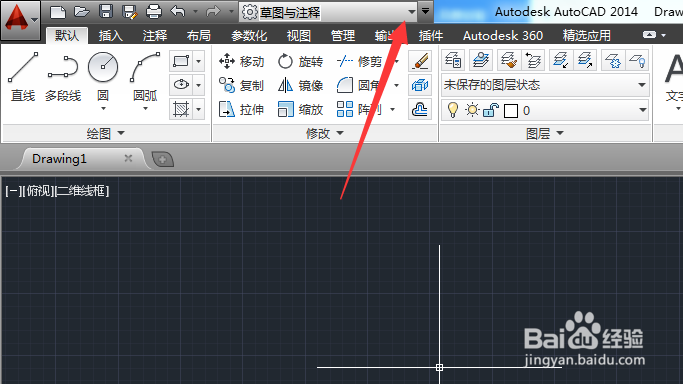Open the rectangle tool flyout arrow

199,61
